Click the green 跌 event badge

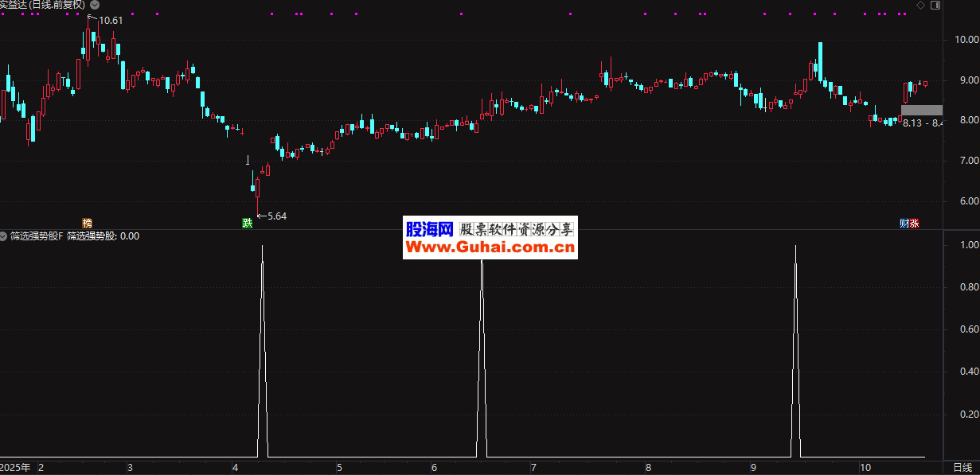[248, 223]
